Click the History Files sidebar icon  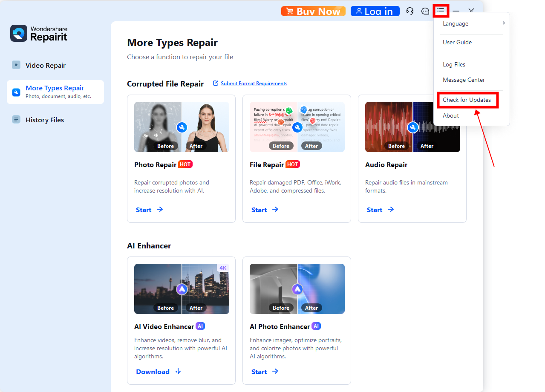[16, 120]
